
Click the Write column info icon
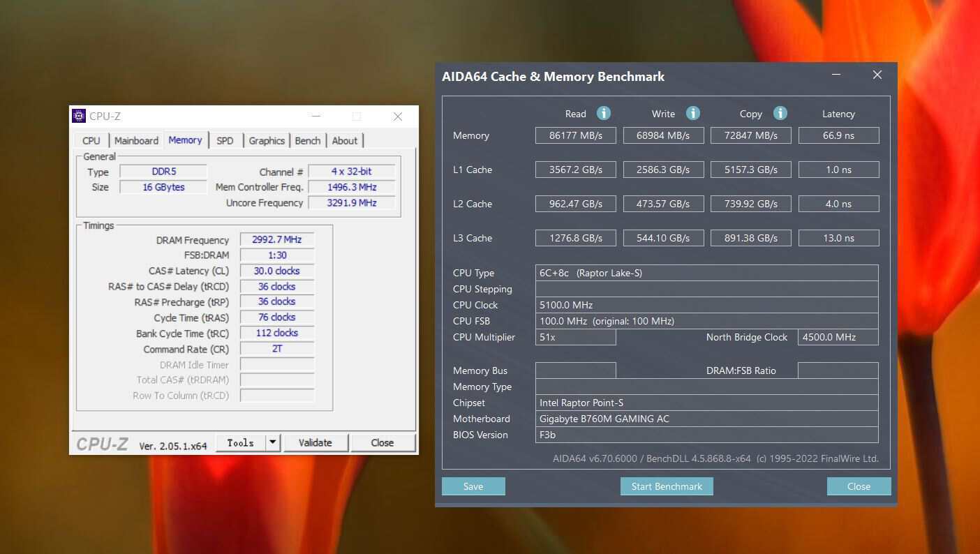coord(692,113)
